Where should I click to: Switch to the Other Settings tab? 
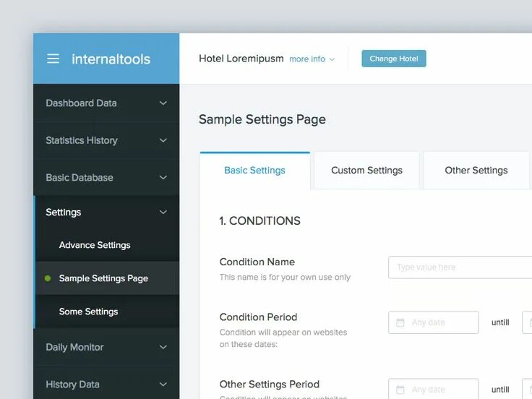pos(476,171)
